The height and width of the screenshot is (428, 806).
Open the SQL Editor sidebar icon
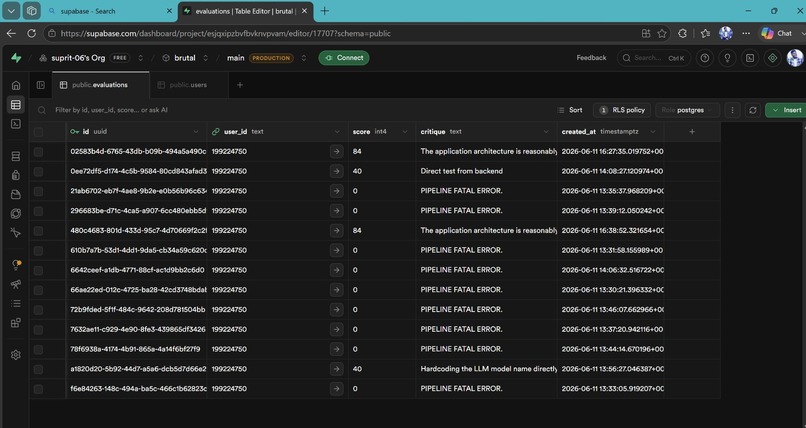(16, 124)
